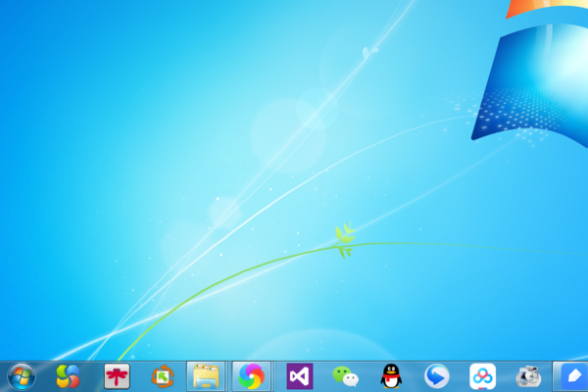Open File Explorer folder from taskbar
This screenshot has width=588, height=392.
pyautogui.click(x=206, y=375)
